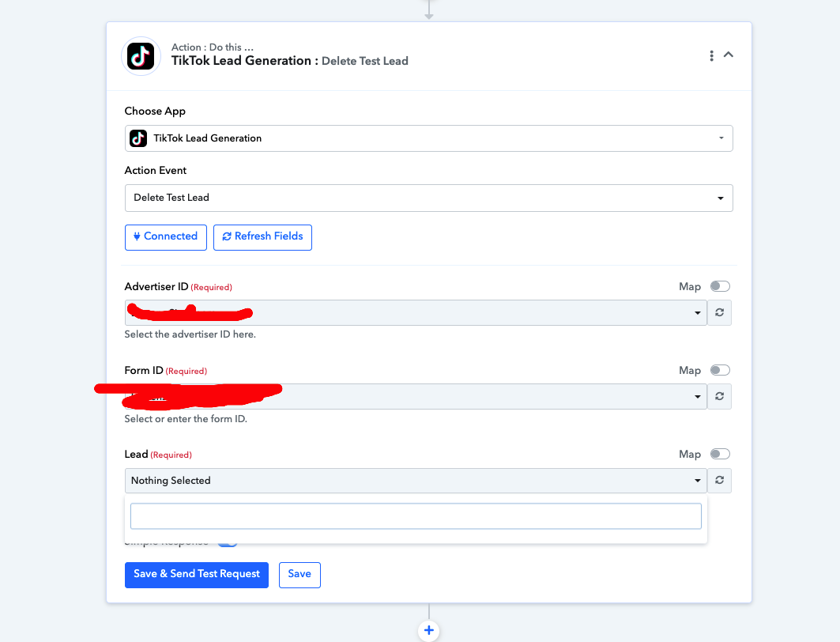Add a new step with plus icon
840x642 pixels.
tap(428, 631)
